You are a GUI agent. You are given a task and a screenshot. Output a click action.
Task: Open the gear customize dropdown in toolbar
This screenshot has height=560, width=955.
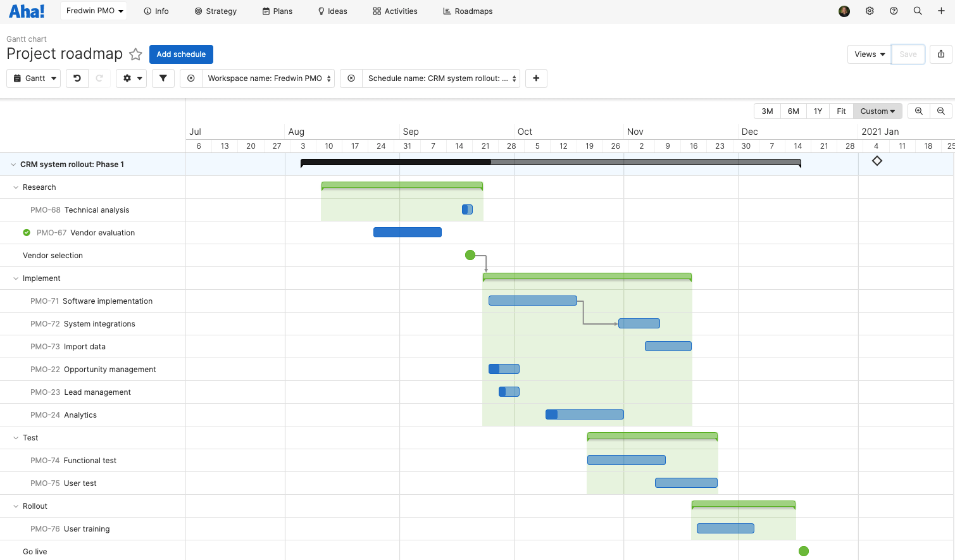(132, 78)
